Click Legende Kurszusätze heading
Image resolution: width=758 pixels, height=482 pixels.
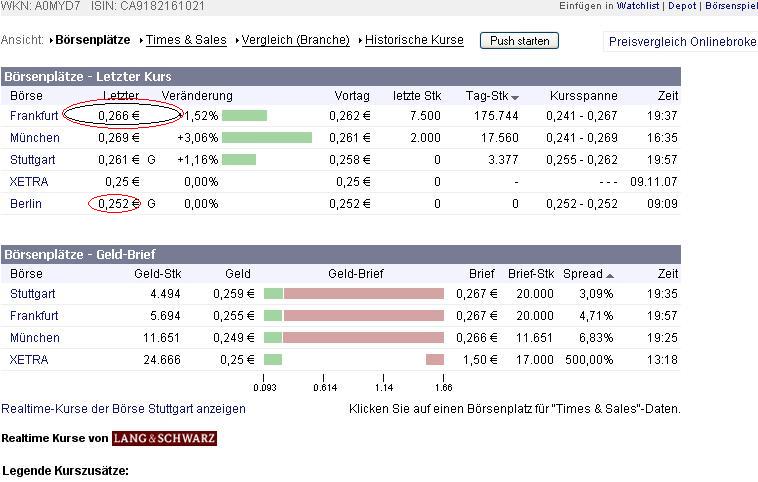pyautogui.click(x=65, y=471)
